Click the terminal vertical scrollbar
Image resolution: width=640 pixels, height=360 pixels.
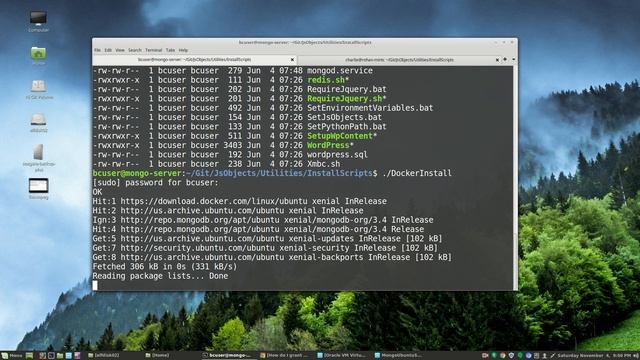click(x=515, y=178)
